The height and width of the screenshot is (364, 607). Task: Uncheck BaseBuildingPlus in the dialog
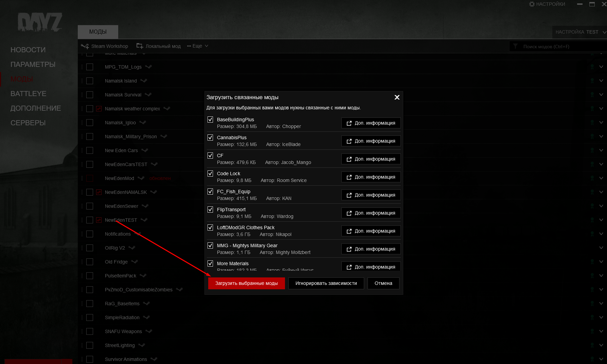pos(210,120)
